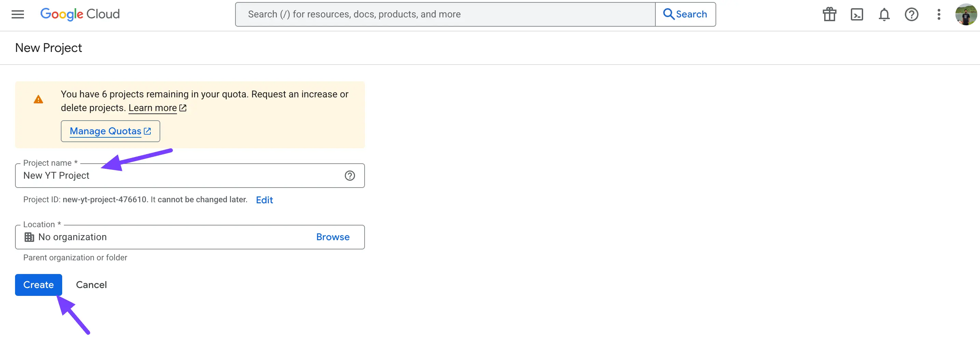
Task: Edit the generated Project ID
Action: tap(264, 200)
